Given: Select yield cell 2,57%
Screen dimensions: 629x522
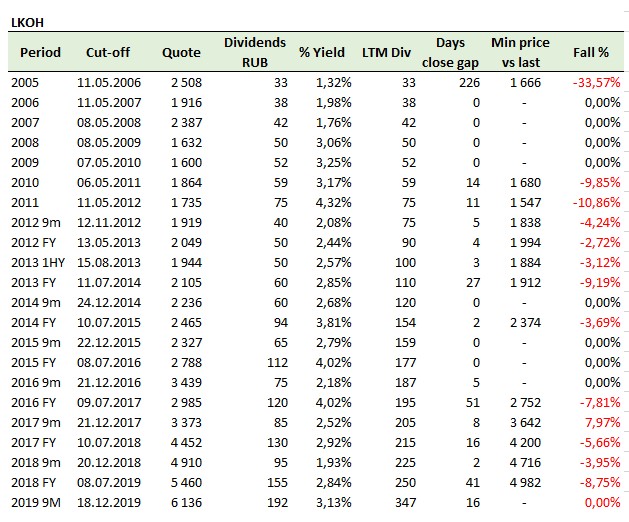Looking at the screenshot, I should [334, 263].
